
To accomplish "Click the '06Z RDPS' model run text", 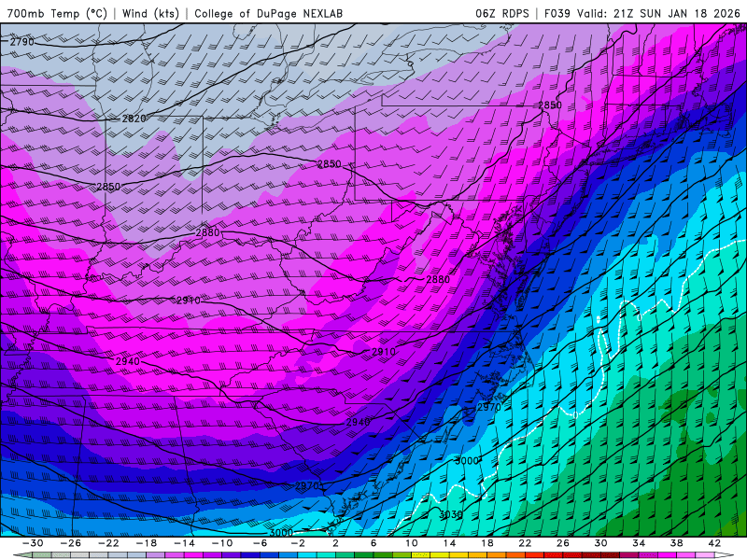I will (502, 13).
